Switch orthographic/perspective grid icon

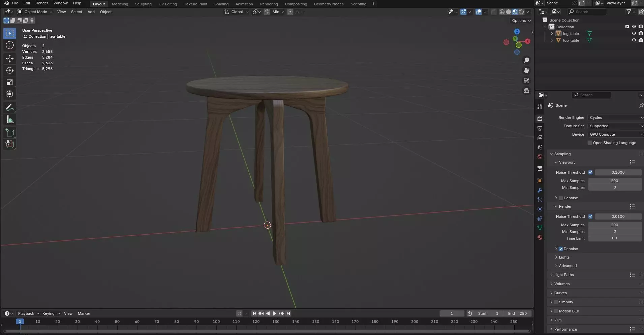(x=526, y=91)
